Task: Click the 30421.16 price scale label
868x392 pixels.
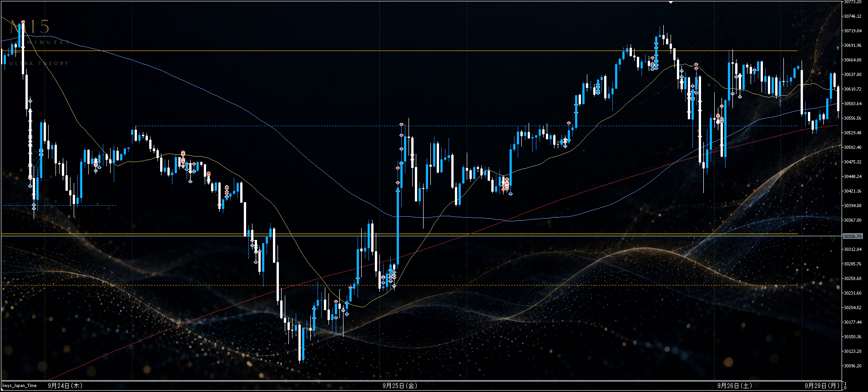Action: pos(853,191)
